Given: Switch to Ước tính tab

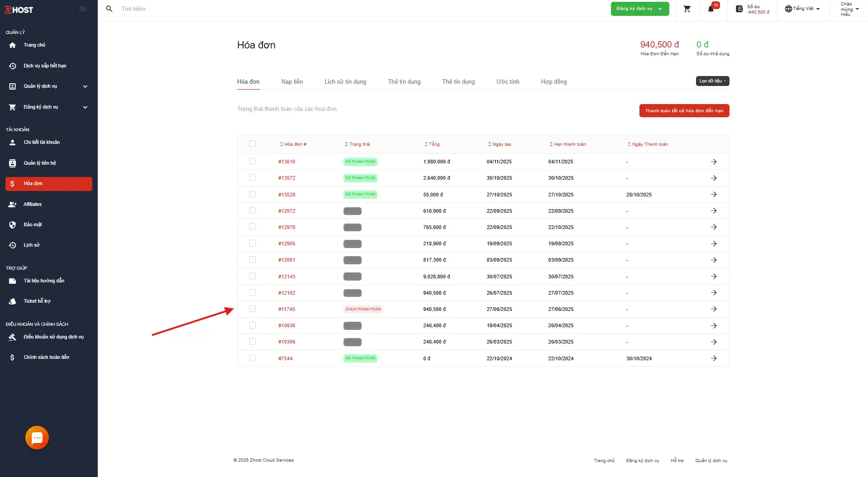Looking at the screenshot, I should 508,82.
